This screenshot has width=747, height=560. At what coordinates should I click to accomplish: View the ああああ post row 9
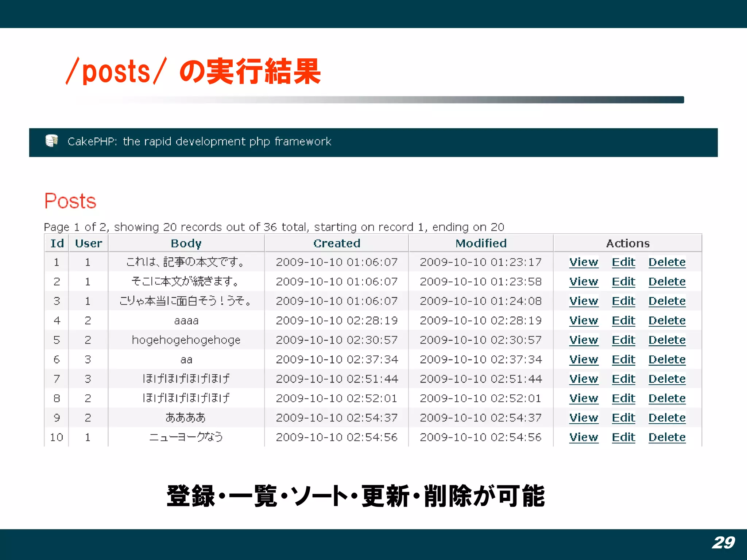pos(584,417)
